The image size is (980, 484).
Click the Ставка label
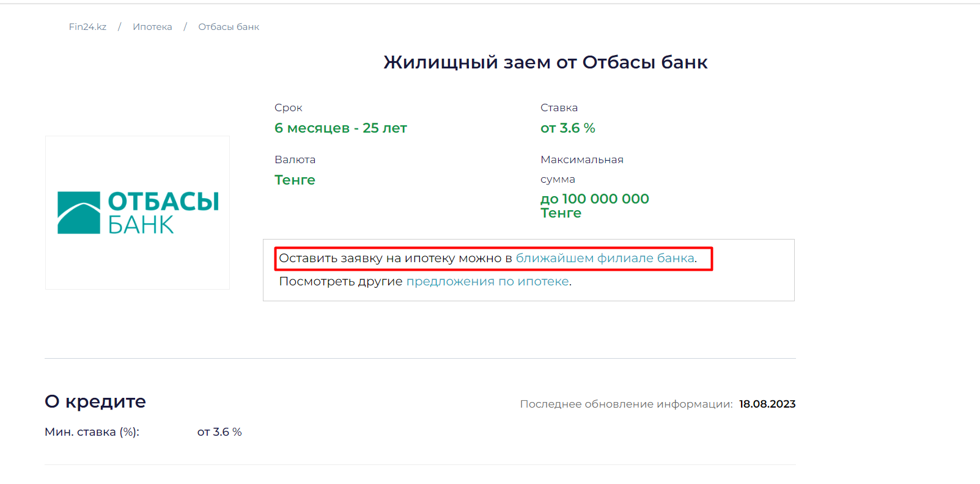click(559, 108)
